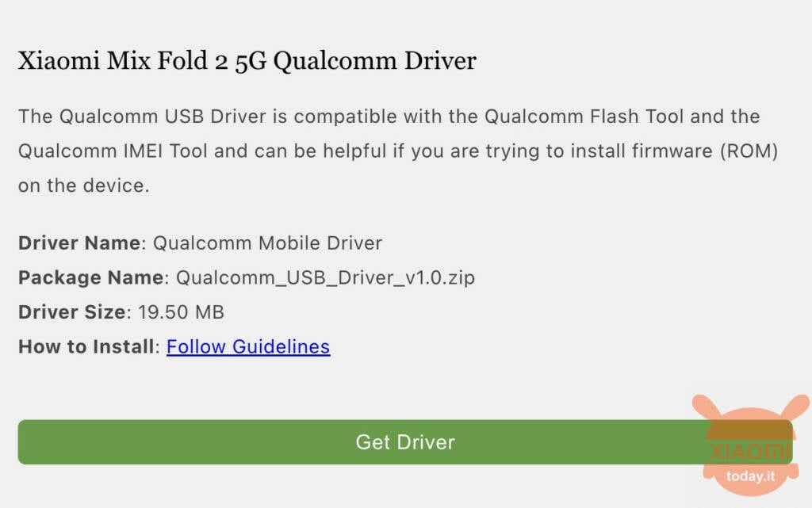Click the Qualcomm Flash Tool phrase

pyautogui.click(x=584, y=116)
